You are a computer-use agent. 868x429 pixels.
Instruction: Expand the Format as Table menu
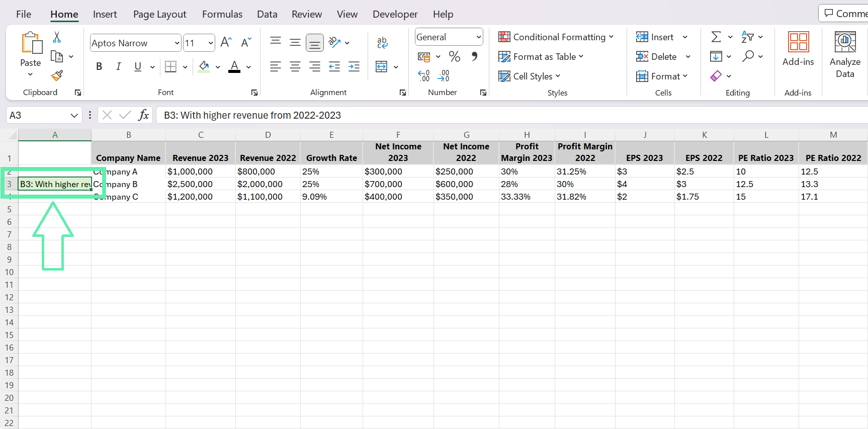(x=541, y=56)
